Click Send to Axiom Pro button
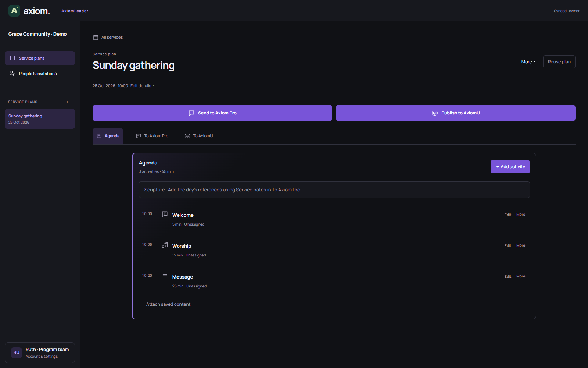This screenshot has height=368, width=588. click(x=212, y=113)
